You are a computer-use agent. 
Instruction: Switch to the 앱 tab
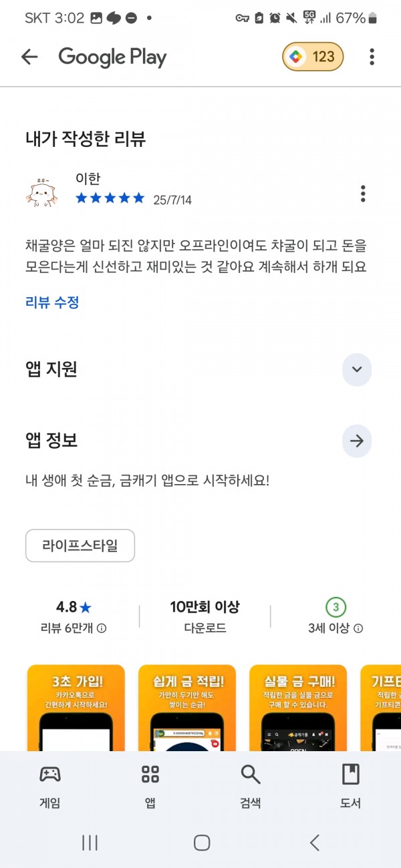click(150, 785)
